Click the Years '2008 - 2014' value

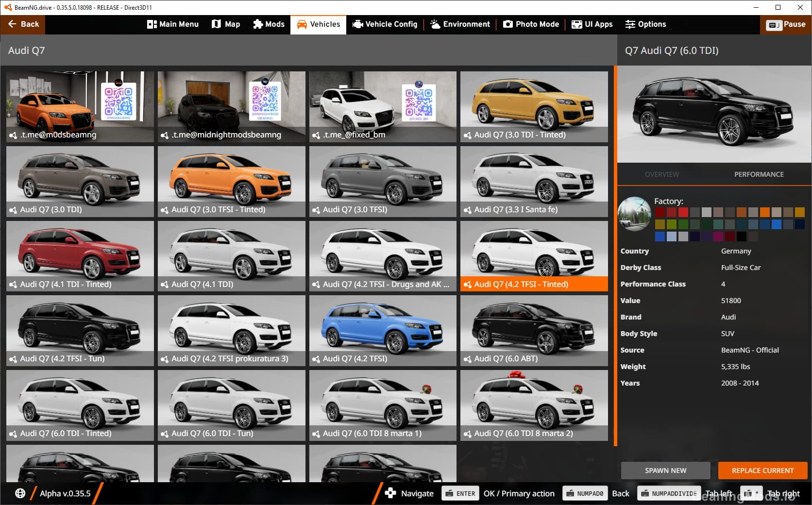point(740,383)
